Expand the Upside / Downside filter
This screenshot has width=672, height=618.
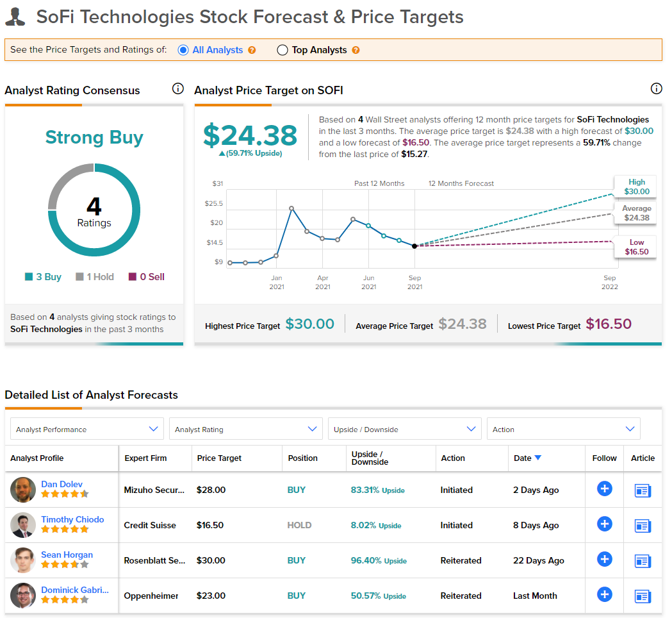405,429
